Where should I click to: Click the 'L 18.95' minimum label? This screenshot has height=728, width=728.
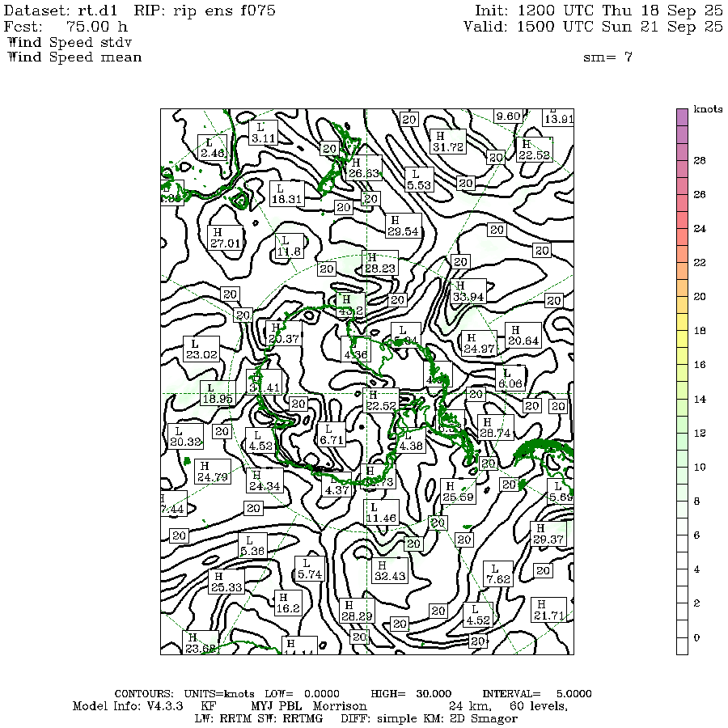point(218,393)
